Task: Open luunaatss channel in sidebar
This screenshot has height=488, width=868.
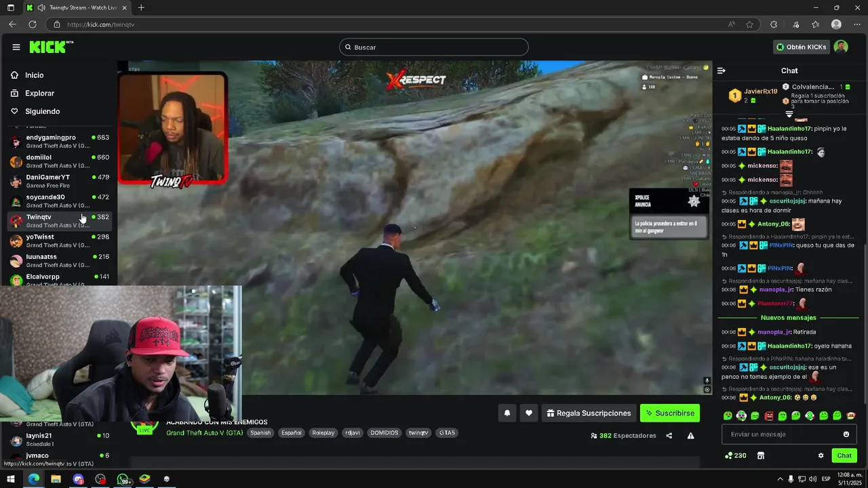Action: [x=60, y=261]
